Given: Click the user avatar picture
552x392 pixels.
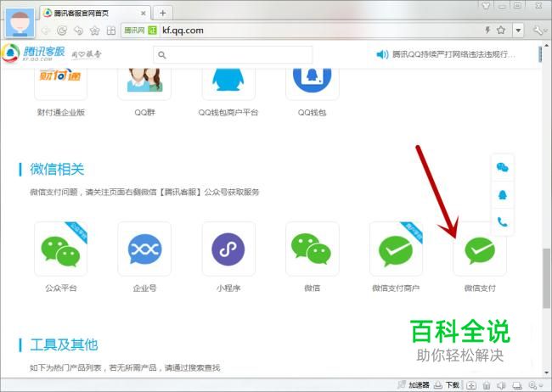Looking at the screenshot, I should tap(20, 23).
